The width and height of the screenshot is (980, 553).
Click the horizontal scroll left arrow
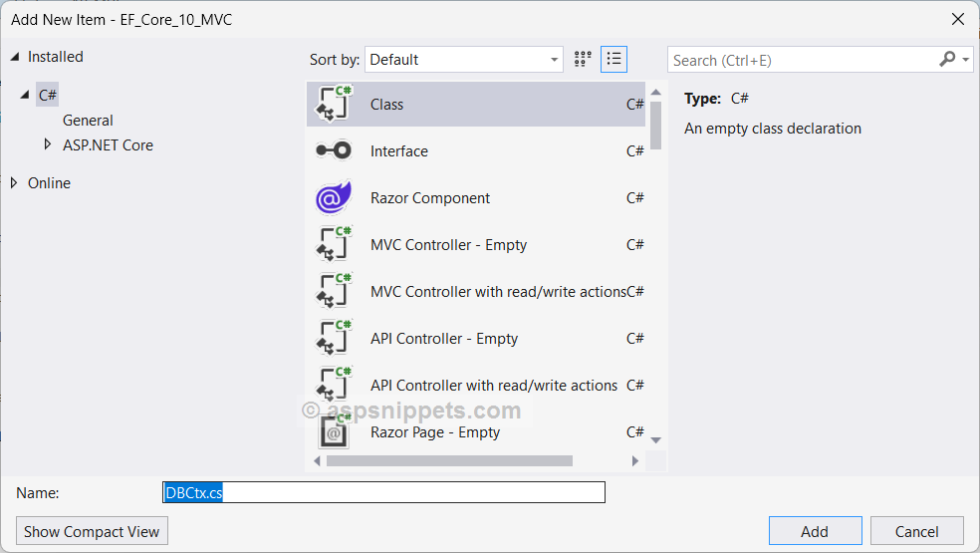[317, 461]
